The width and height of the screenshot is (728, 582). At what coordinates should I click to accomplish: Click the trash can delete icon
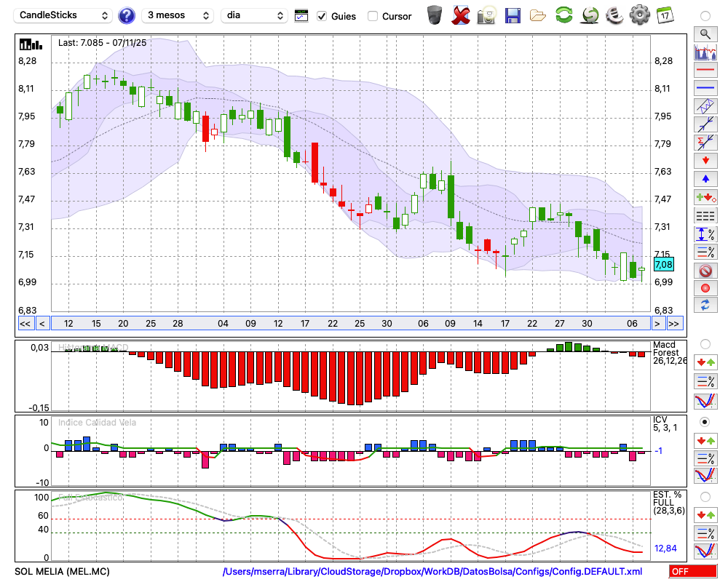tap(435, 15)
